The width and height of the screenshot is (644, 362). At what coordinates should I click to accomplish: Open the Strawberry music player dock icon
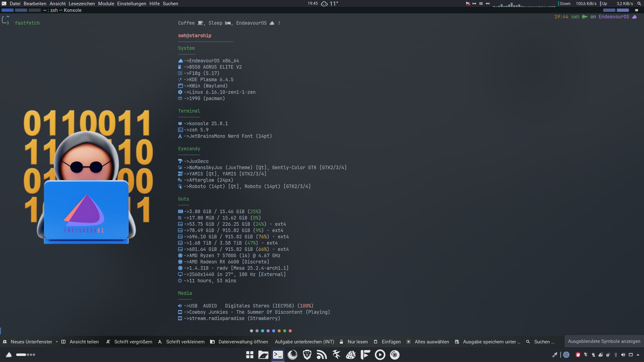[351, 355]
